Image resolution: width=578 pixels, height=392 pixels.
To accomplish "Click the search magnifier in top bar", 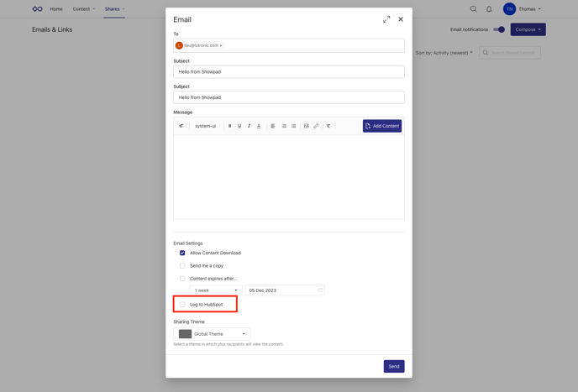I will pos(473,9).
